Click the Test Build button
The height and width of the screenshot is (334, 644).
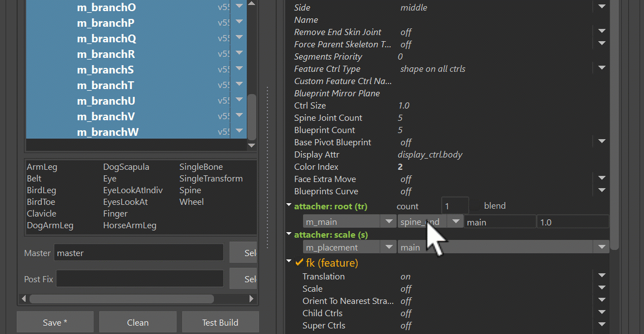click(x=220, y=322)
